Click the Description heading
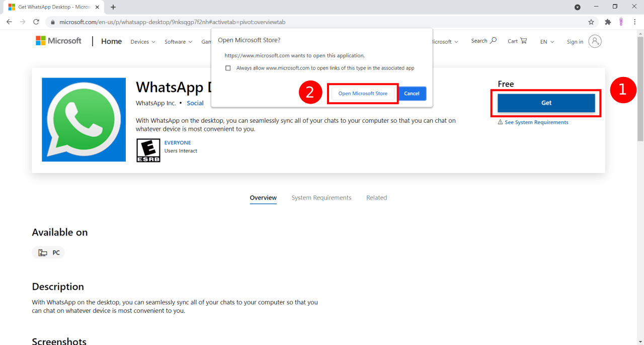The image size is (644, 345). (58, 287)
